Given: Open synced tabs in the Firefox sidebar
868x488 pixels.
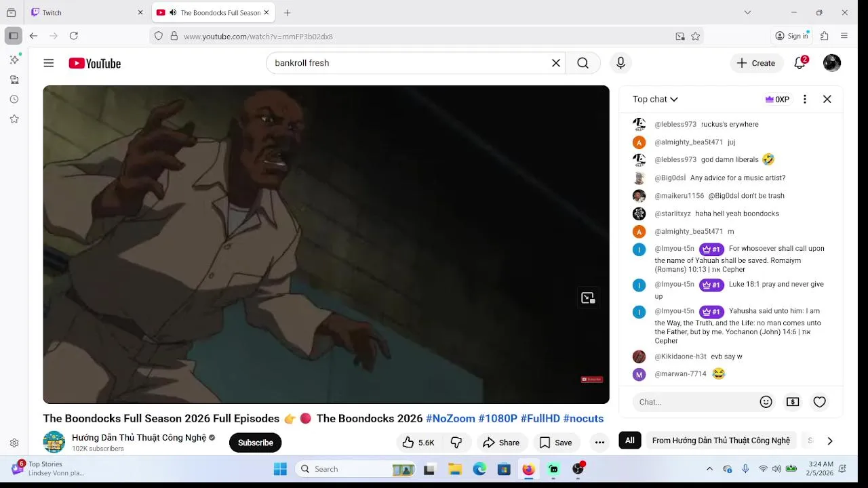Looking at the screenshot, I should point(14,80).
